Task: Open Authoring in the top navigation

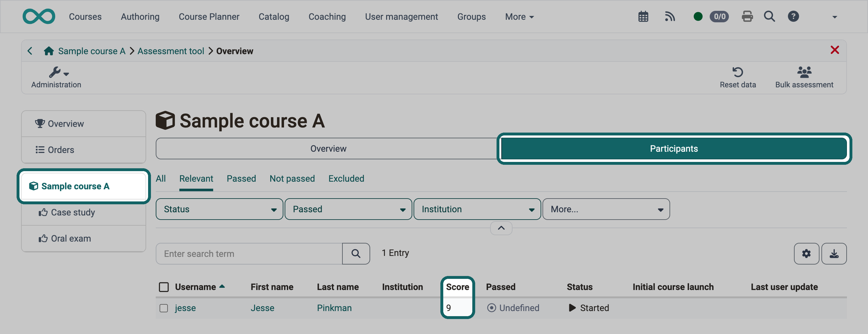Action: click(140, 17)
